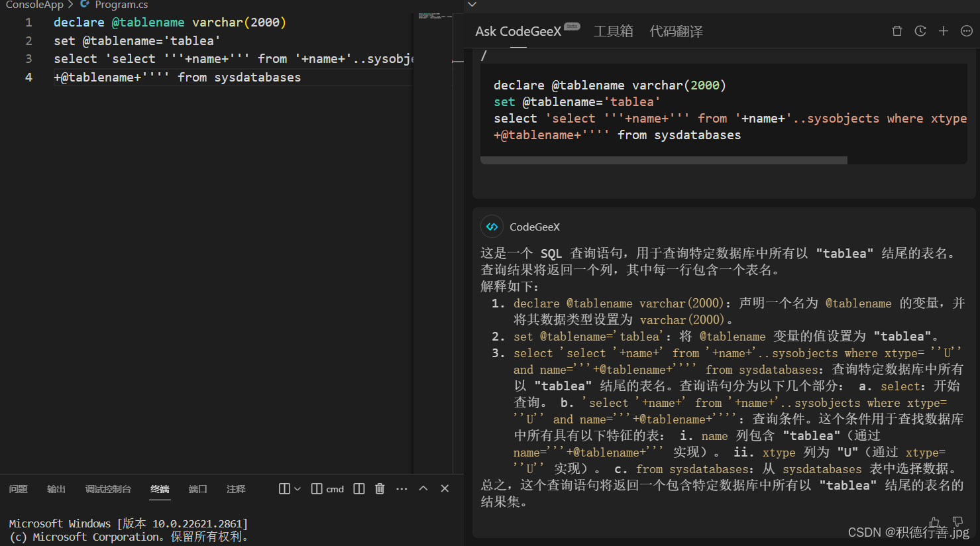Select the 终端 tab
Image resolution: width=980 pixels, height=546 pixels.
click(160, 489)
